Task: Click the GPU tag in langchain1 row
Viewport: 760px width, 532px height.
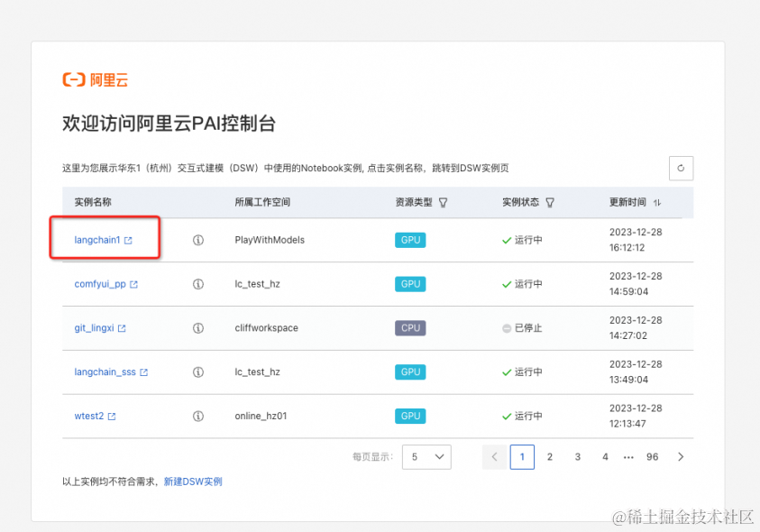Action: coord(410,240)
